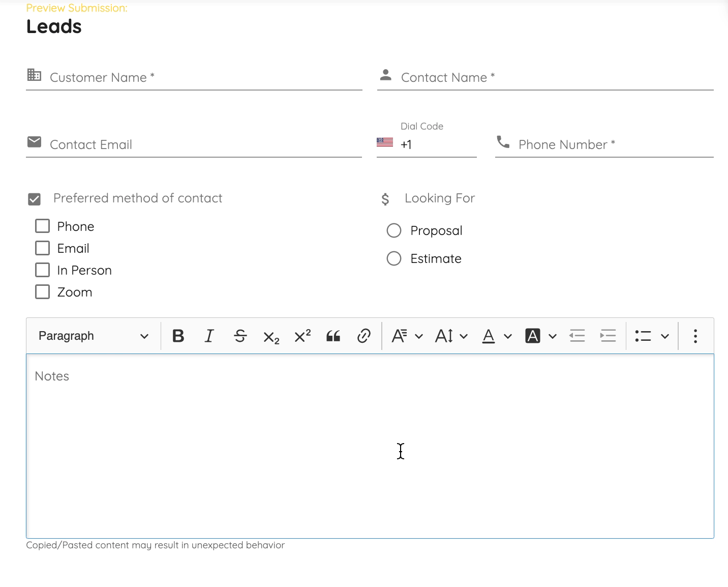Click the Preview Submission label

(77, 8)
